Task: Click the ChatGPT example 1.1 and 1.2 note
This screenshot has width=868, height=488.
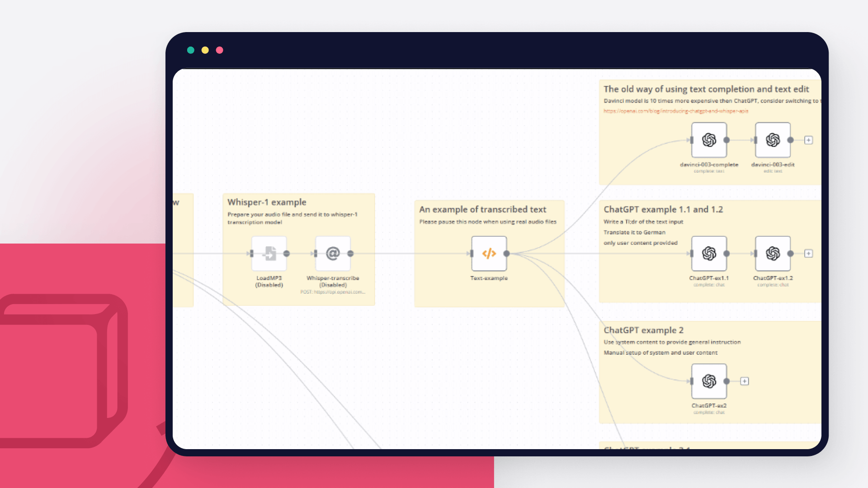Action: 663,209
